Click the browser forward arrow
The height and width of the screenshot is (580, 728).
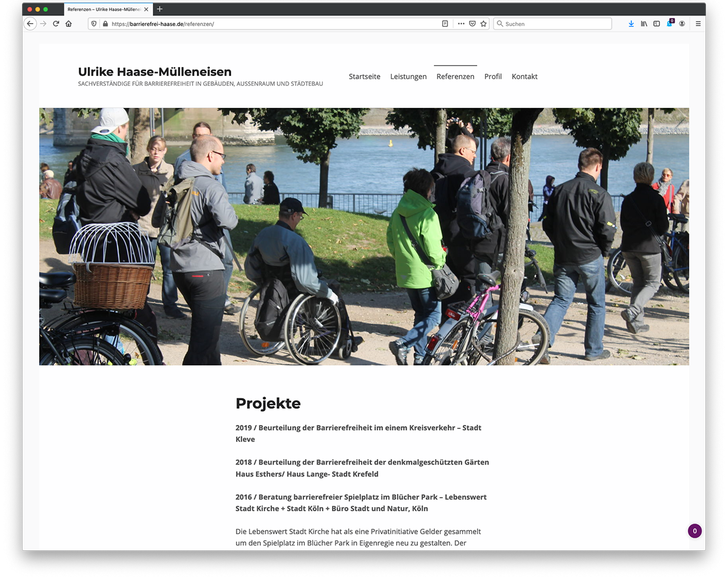click(x=43, y=24)
